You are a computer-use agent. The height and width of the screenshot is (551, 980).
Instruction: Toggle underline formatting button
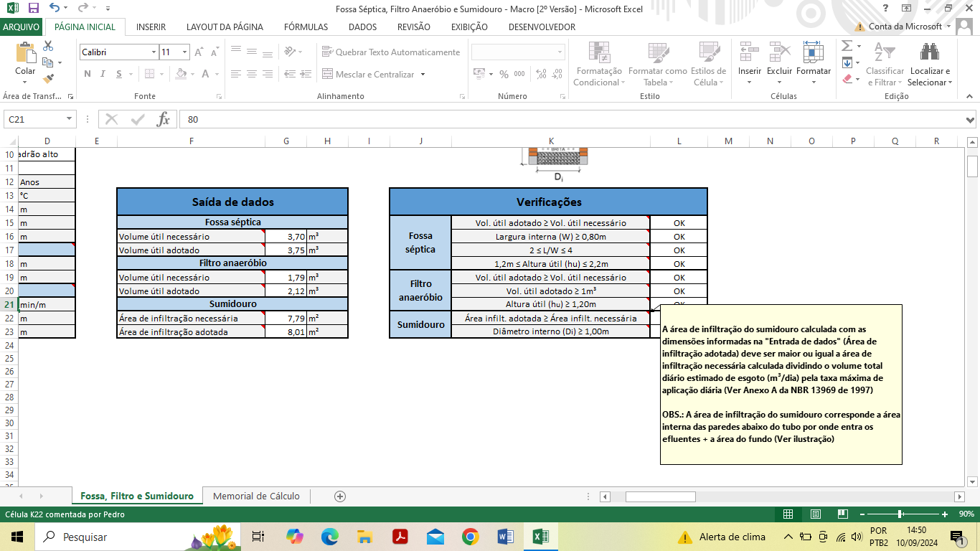(119, 74)
